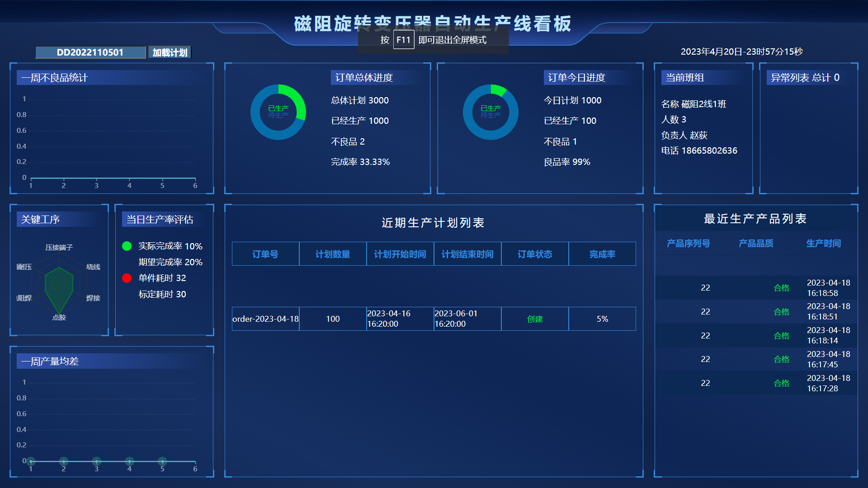The width and height of the screenshot is (868, 488).
Task: Click the 加载计划 load plan button
Action: [x=170, y=52]
